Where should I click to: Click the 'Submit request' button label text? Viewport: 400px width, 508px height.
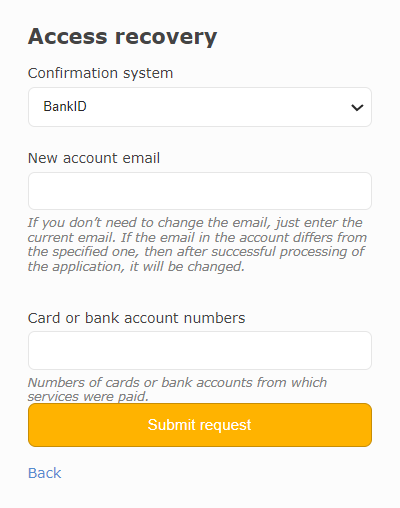point(200,425)
